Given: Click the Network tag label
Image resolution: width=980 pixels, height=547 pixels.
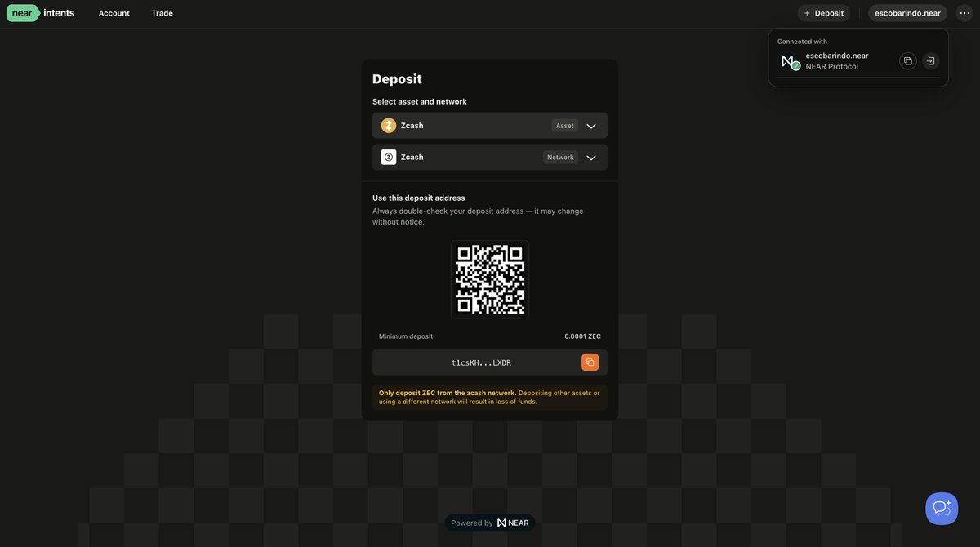Looking at the screenshot, I should [x=560, y=158].
